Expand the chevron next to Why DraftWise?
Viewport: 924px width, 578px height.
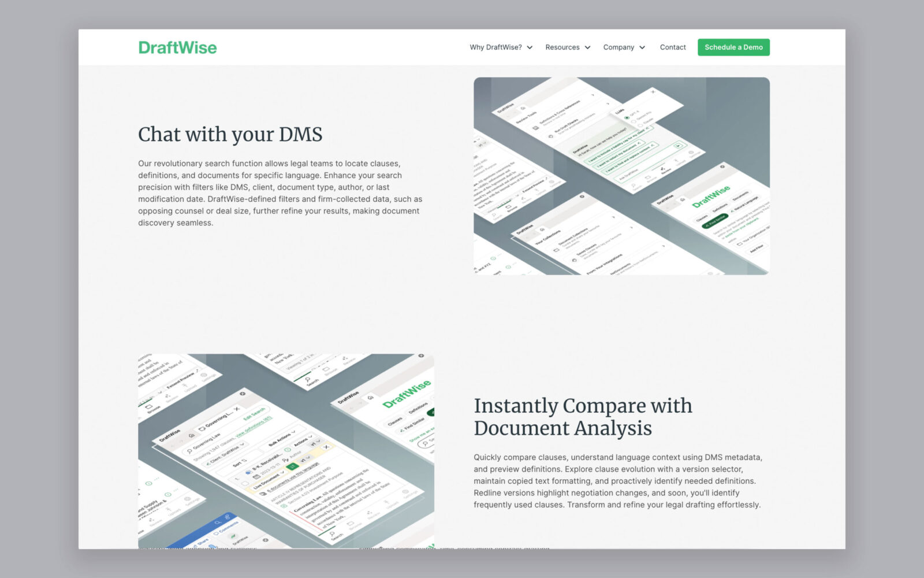tap(530, 47)
